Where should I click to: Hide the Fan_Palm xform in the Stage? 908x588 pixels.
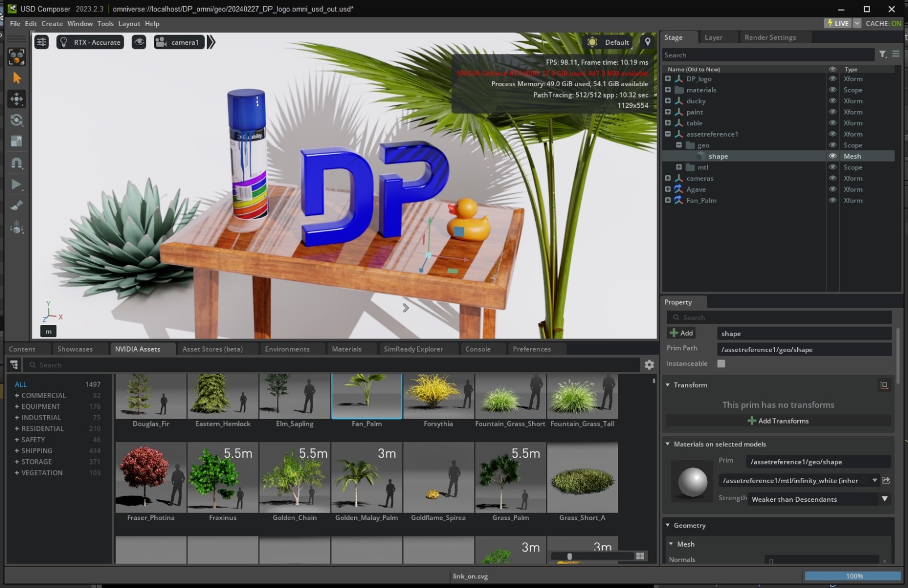tap(833, 200)
